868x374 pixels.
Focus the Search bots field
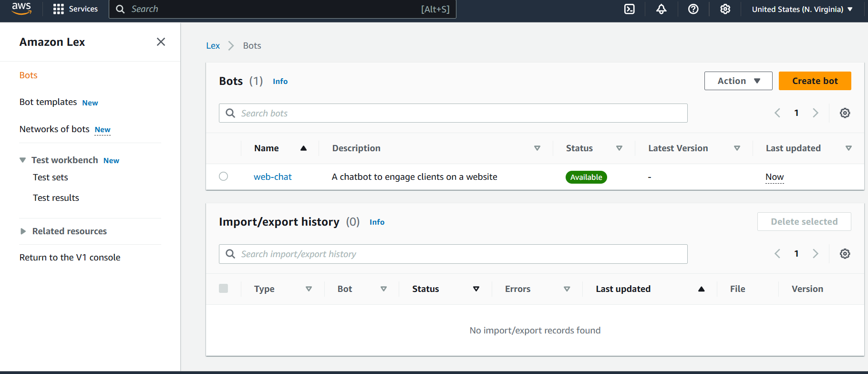pyautogui.click(x=453, y=113)
